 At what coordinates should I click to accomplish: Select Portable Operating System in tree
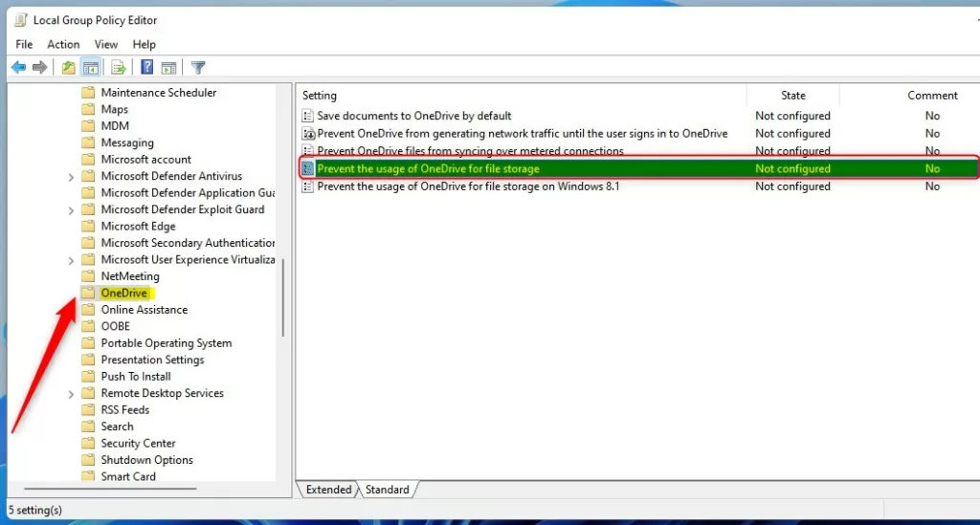point(167,342)
